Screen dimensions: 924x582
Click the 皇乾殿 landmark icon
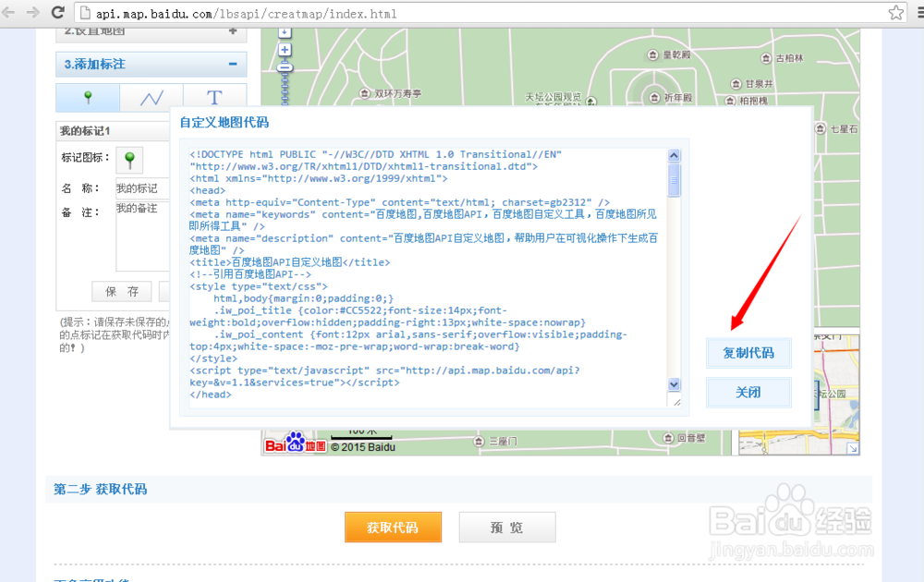point(652,55)
